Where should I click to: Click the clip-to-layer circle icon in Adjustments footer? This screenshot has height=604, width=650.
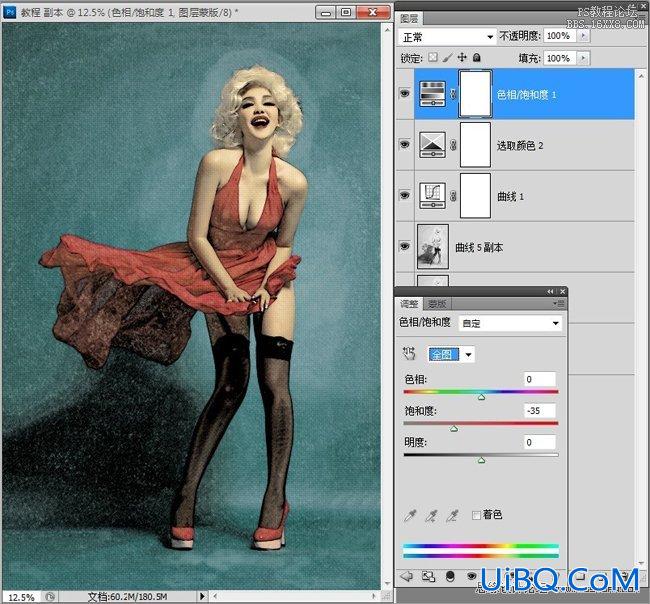[450, 576]
